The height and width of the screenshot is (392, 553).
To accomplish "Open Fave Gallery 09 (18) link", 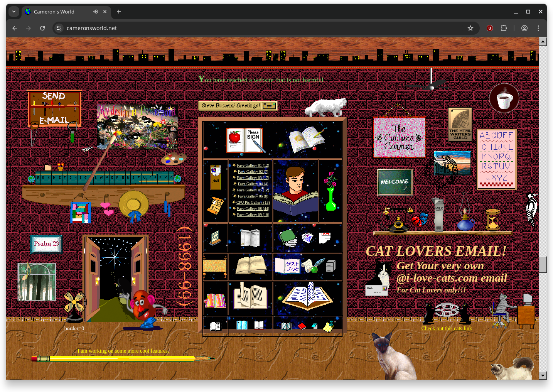I will 253,215.
